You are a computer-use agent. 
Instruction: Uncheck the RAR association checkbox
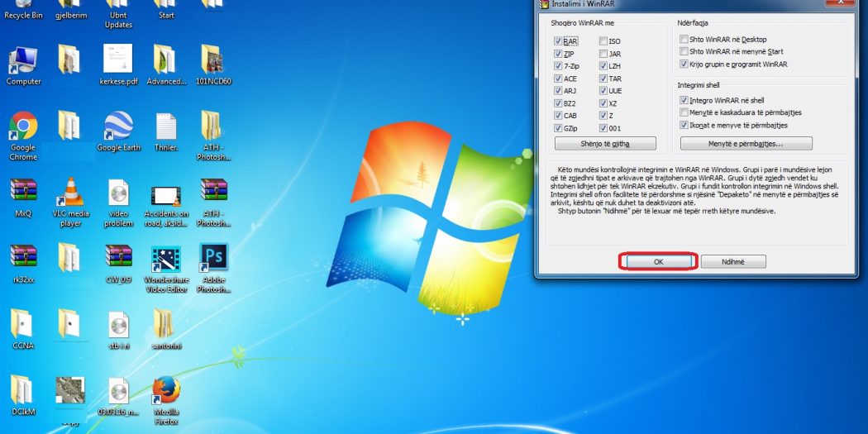[x=557, y=41]
